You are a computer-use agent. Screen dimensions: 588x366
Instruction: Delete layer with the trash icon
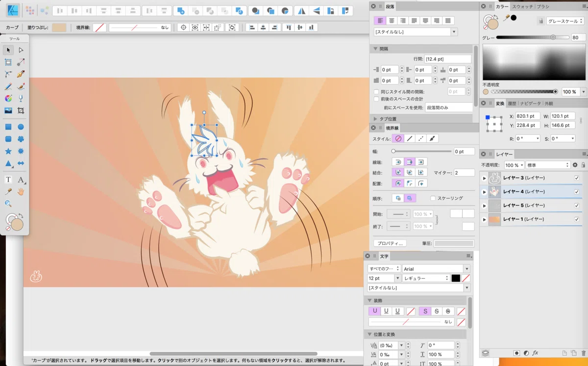(583, 353)
